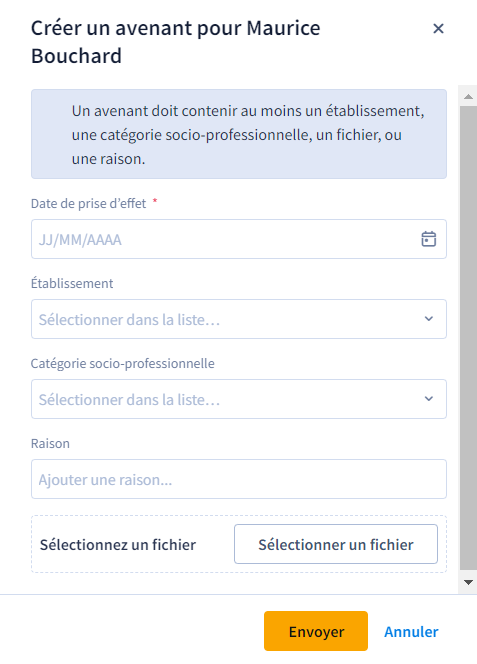The height and width of the screenshot is (664, 477).
Task: Click the Sélectionner un fichier button
Action: 336,544
